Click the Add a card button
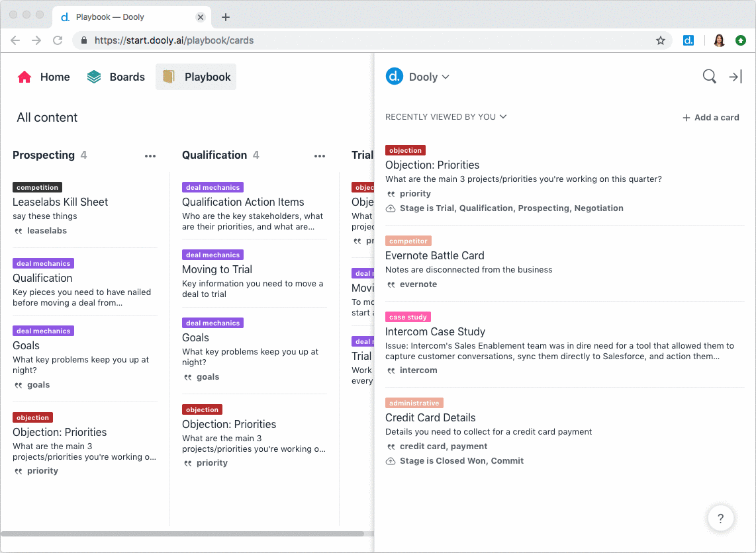756x553 pixels. [711, 118]
